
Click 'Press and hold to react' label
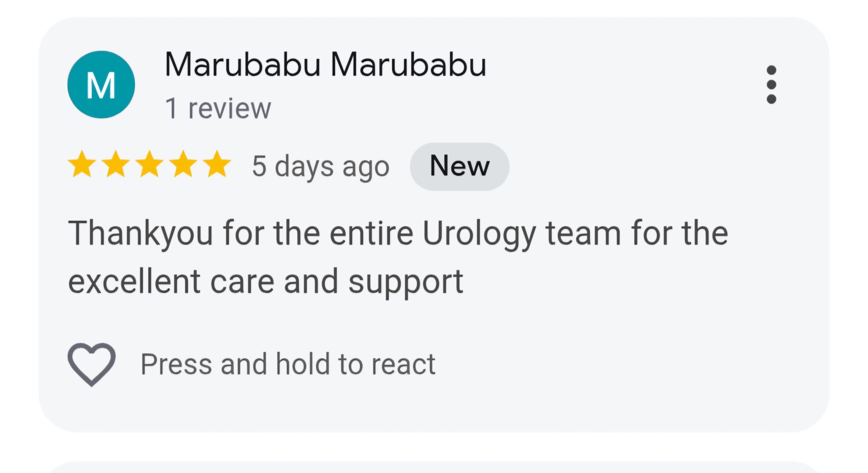(288, 364)
